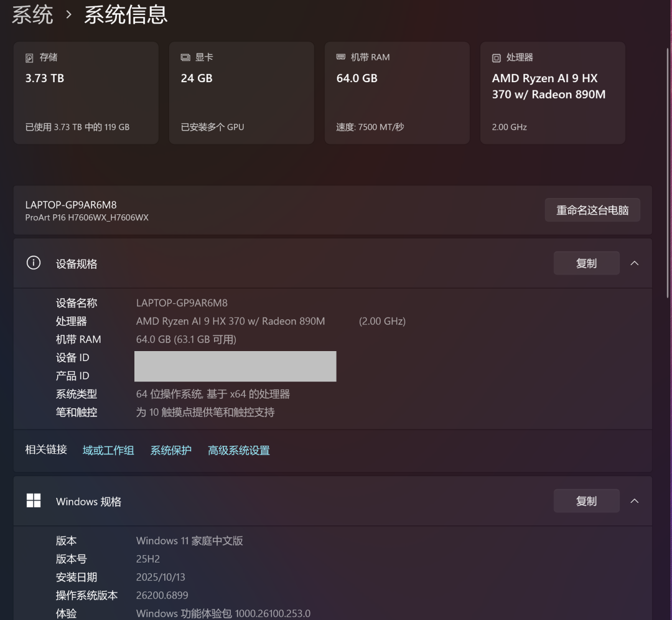Select the 笔和触控 label
Screen dimensions: 672x620
pyautogui.click(x=77, y=412)
